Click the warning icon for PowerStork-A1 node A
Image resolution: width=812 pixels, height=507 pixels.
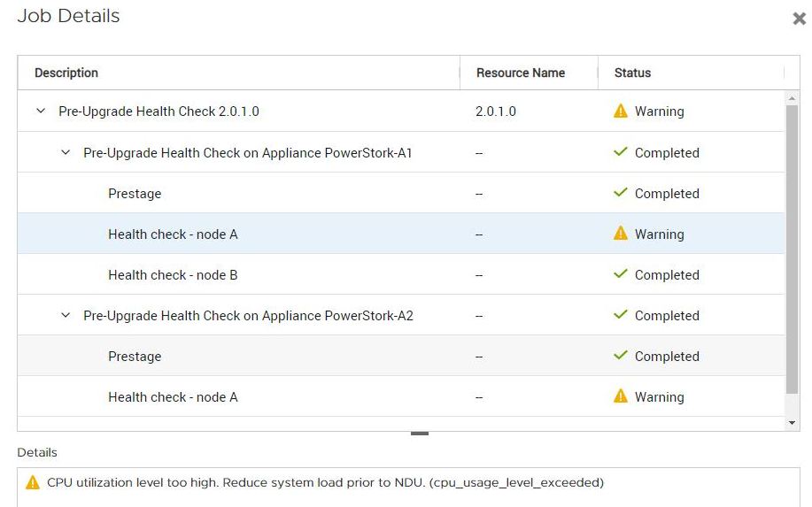click(621, 234)
